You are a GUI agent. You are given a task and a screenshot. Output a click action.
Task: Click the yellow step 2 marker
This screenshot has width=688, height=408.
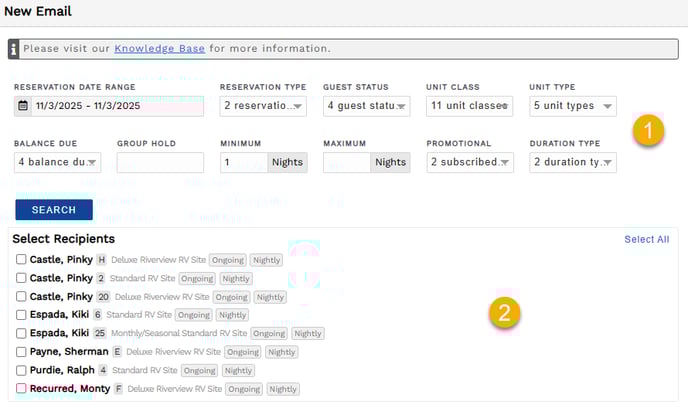[504, 313]
